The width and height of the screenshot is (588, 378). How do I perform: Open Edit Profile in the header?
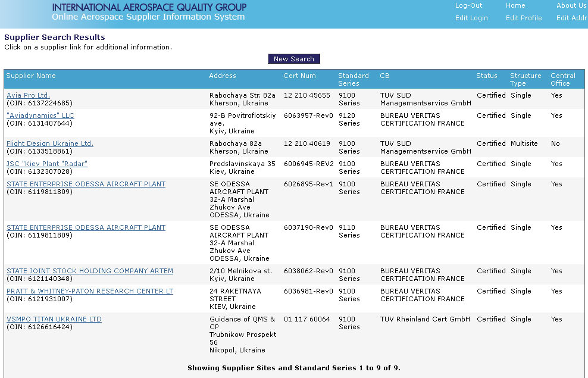524,18
